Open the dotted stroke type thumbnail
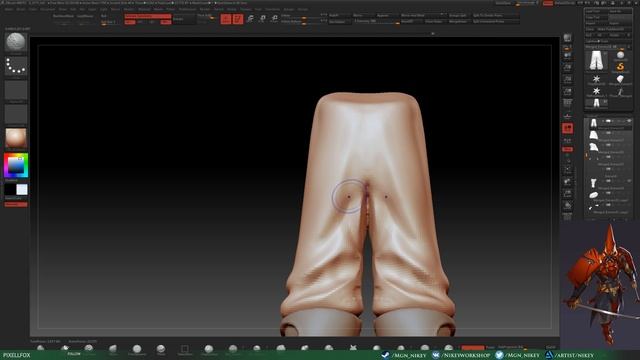The image size is (640, 360). coord(16,66)
